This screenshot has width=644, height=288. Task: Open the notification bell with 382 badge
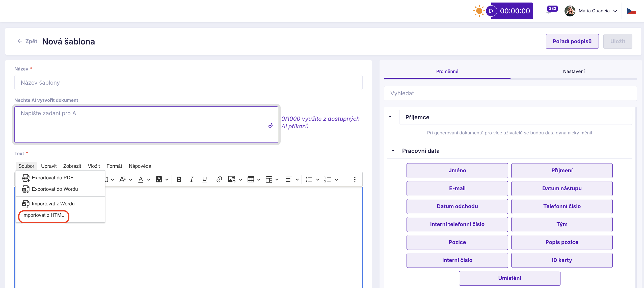coord(549,11)
